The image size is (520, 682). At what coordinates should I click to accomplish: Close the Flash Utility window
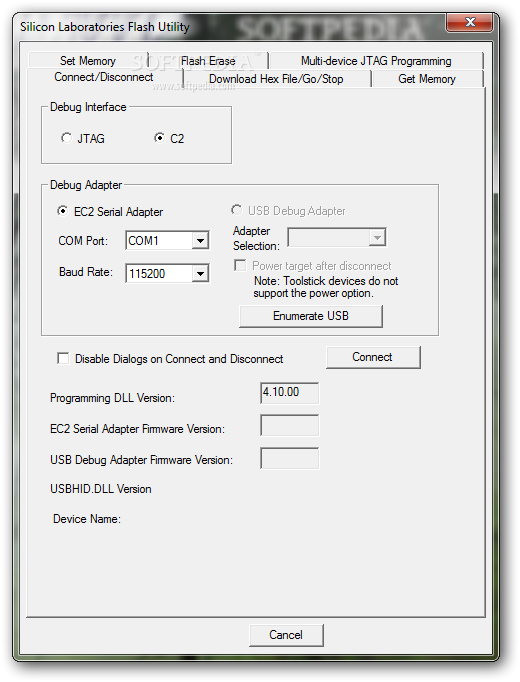(470, 22)
